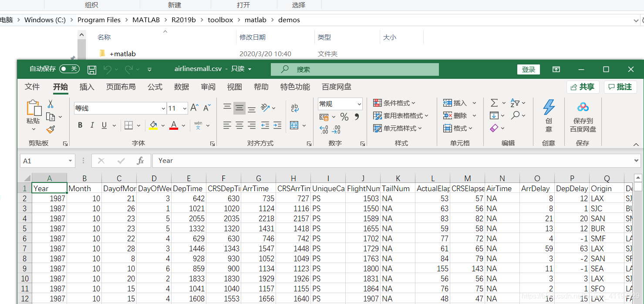This screenshot has width=644, height=304.
Task: Align text right in cell
Action: click(252, 125)
